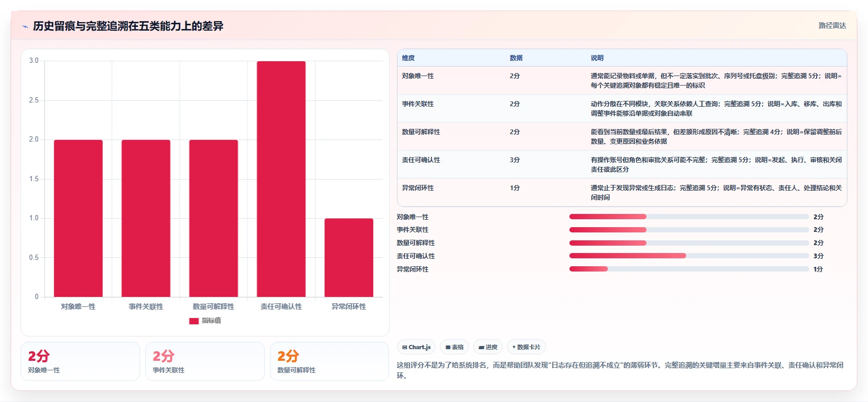Click the header icon beside the card title
868x402 pixels.
click(x=25, y=26)
